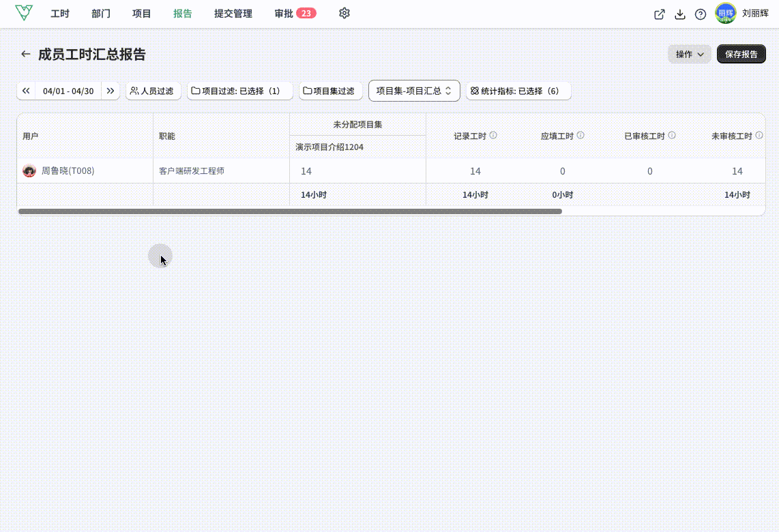Open the 审批 menu with 23 badge
This screenshot has height=532, width=779.
point(295,14)
